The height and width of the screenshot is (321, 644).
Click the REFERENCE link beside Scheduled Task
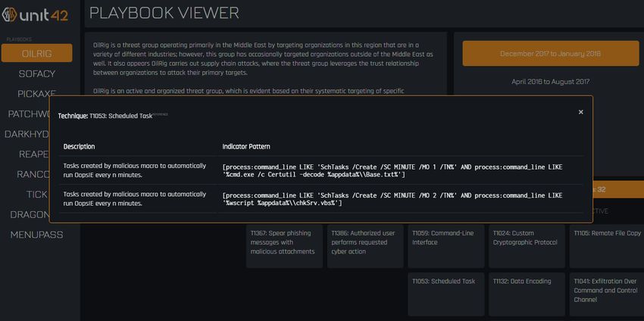(160, 114)
